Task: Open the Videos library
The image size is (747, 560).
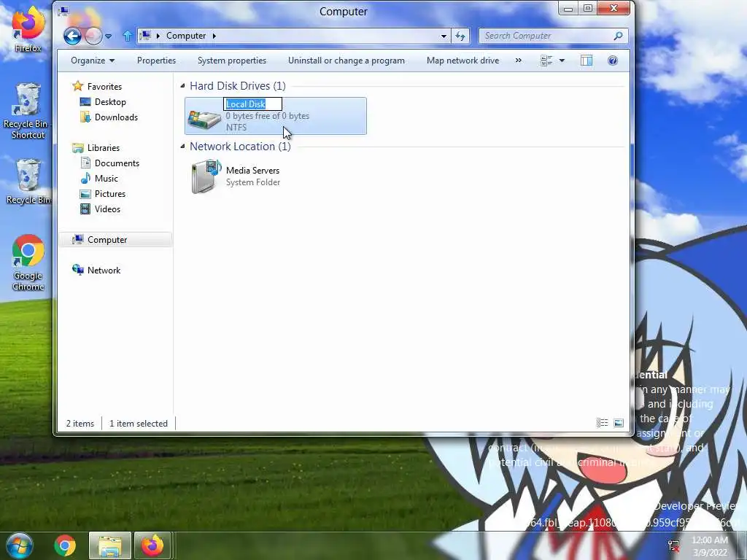Action: pyautogui.click(x=107, y=209)
